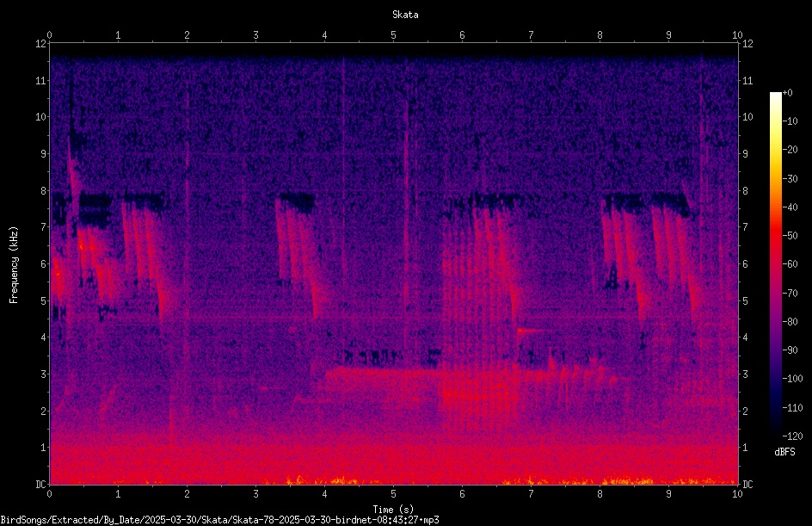The width and height of the screenshot is (812, 526).
Task: Click the 8 kHz label on the right axis
Action: pos(745,191)
